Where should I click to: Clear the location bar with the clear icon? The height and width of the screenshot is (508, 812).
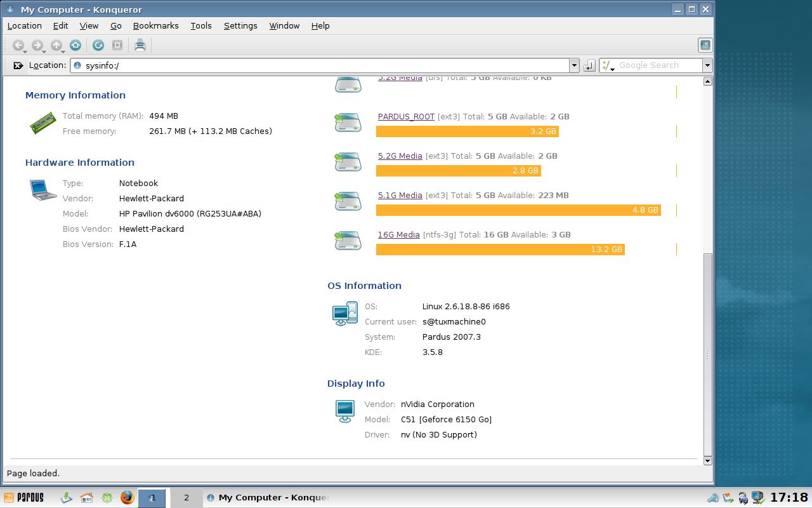pos(18,65)
